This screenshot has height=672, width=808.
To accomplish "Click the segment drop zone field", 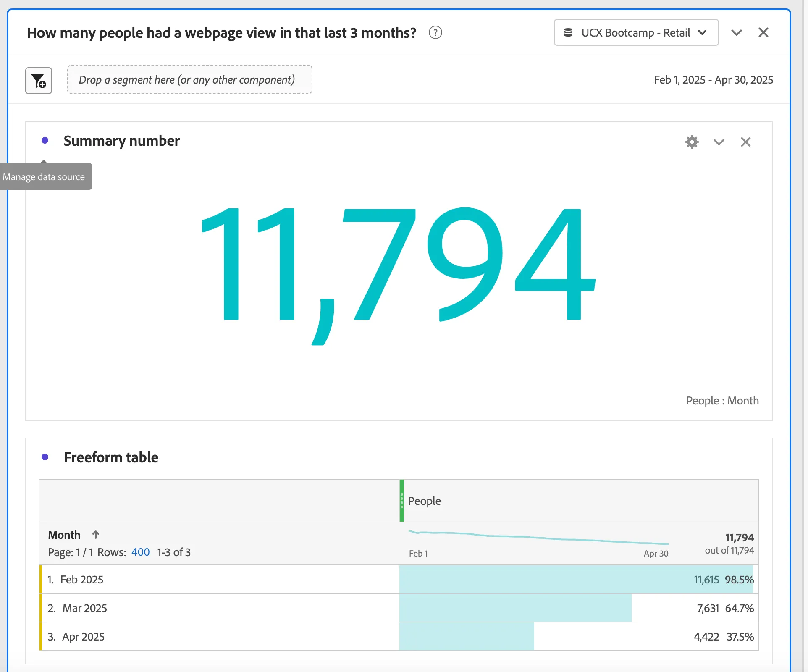I will coord(189,79).
